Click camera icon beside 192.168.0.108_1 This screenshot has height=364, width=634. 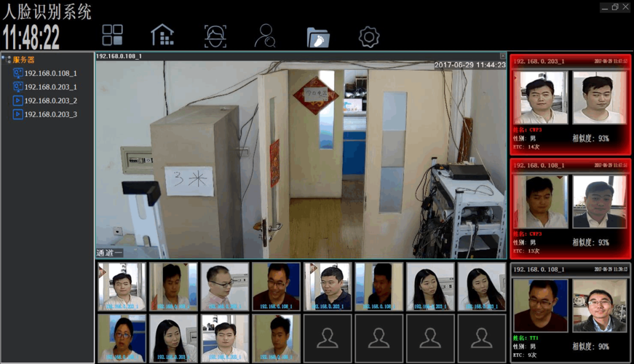(18, 74)
